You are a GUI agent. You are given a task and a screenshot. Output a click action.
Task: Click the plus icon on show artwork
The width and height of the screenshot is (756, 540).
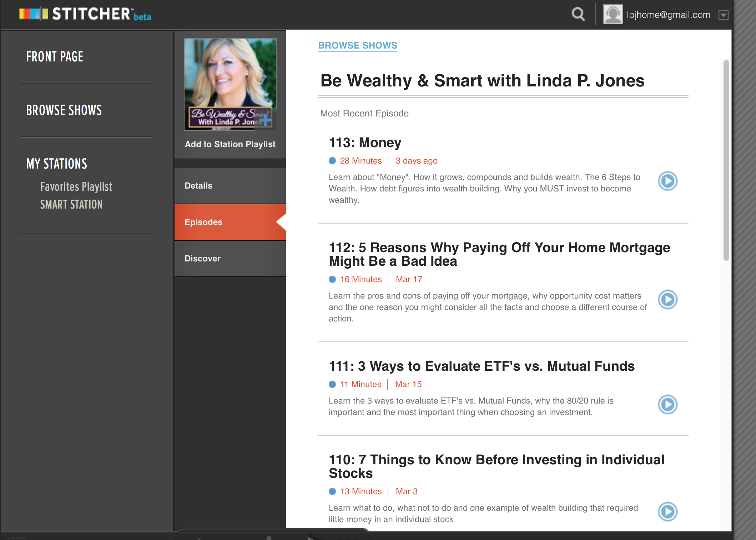(266, 119)
